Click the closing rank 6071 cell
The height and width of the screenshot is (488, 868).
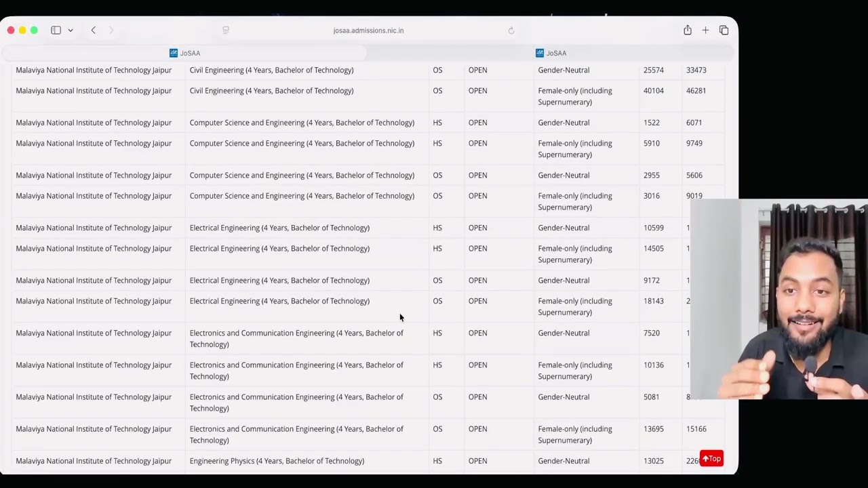694,123
